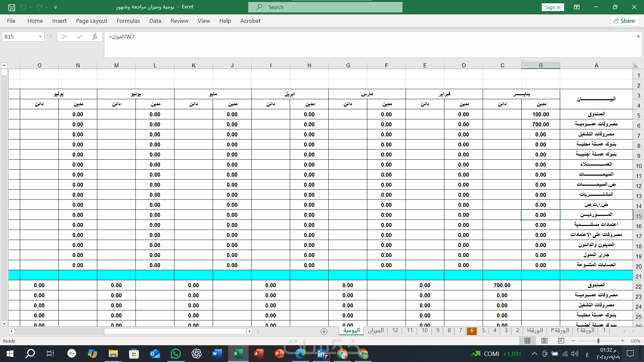Screen dimensions: 644x362
Task: Switch to the الميزان sheet tab
Action: click(375, 330)
